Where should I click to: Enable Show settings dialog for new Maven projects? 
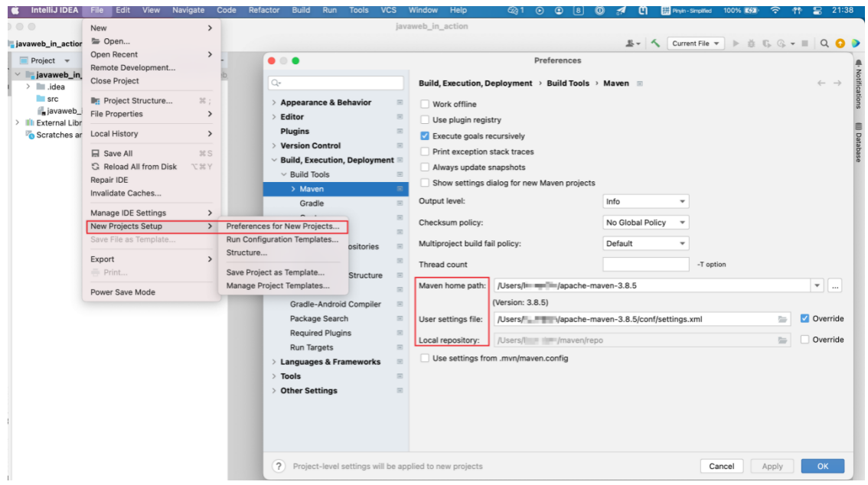coord(425,183)
